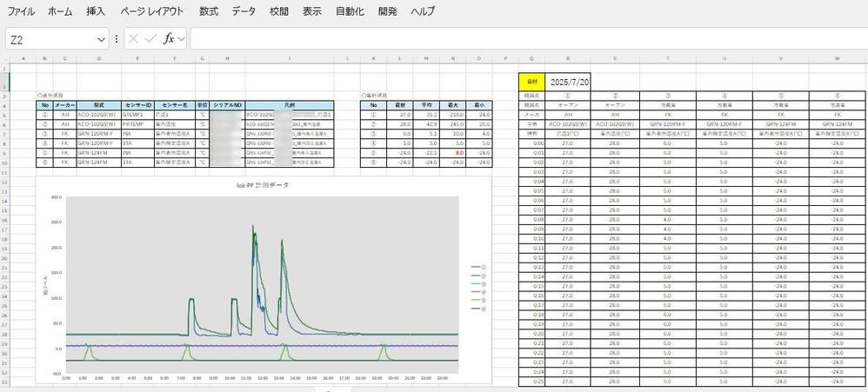Select the センサーID header cell
This screenshot has width=868, height=392.
(x=137, y=105)
